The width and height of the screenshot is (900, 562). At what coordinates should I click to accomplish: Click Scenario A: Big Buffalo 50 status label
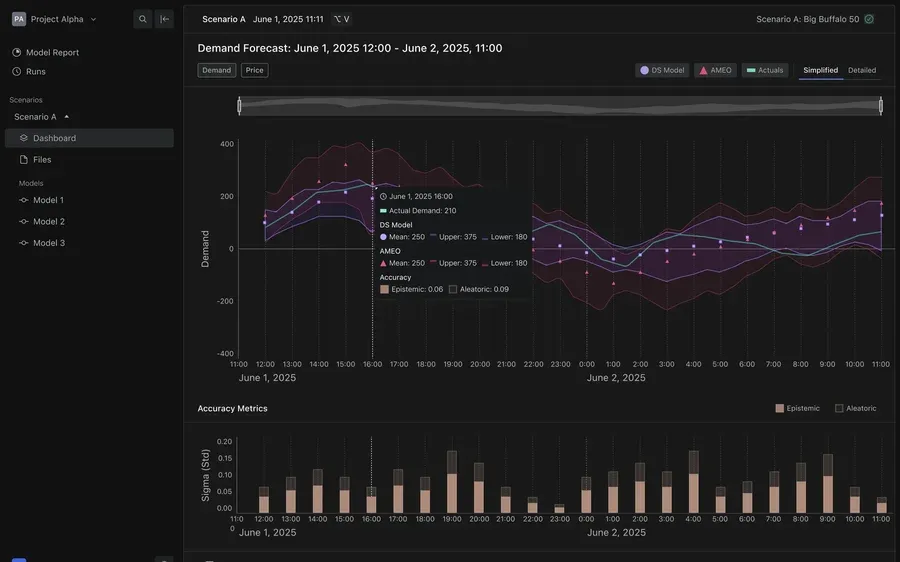coord(807,19)
